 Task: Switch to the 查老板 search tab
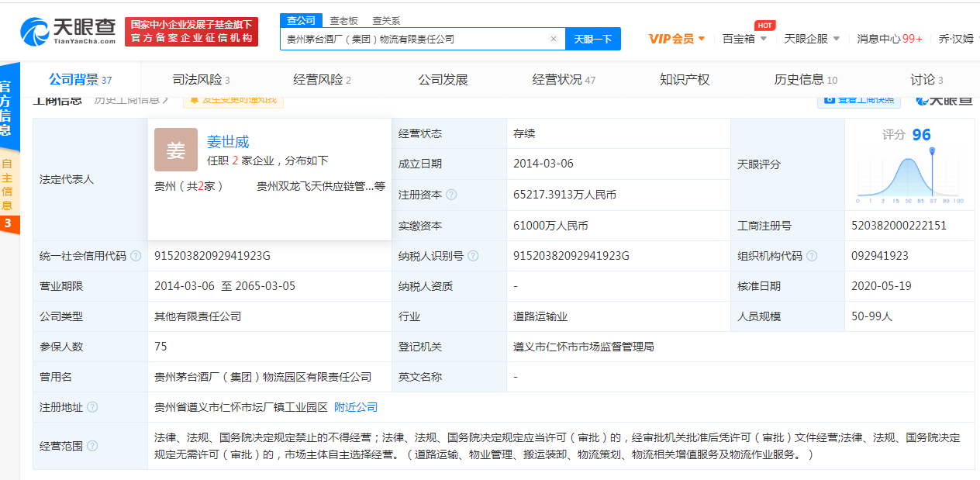(x=343, y=21)
